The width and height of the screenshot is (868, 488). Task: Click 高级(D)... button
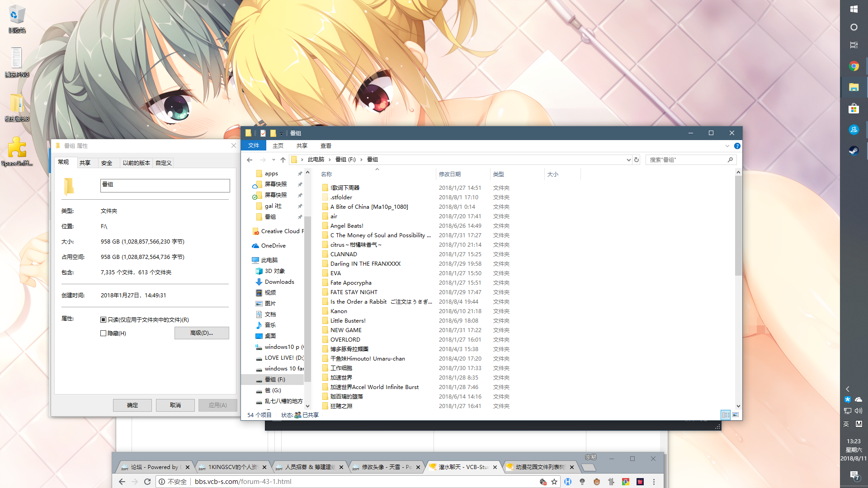click(202, 333)
